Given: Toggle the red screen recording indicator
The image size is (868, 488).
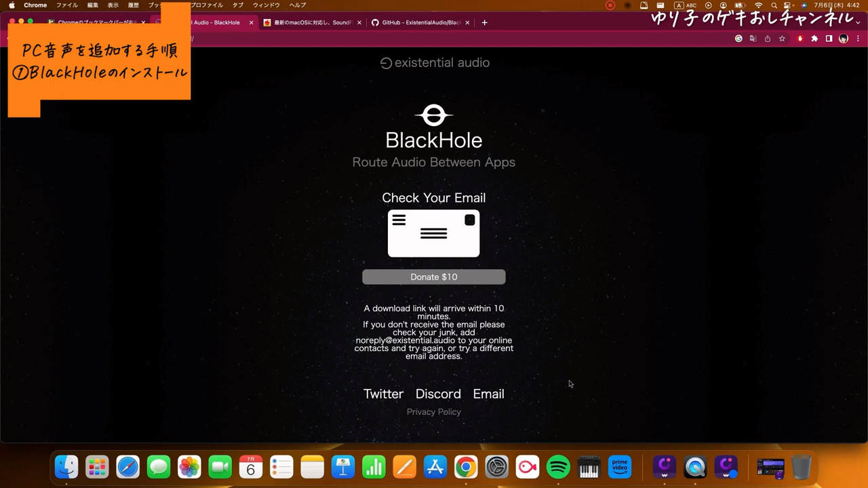Looking at the screenshot, I should (610, 5).
